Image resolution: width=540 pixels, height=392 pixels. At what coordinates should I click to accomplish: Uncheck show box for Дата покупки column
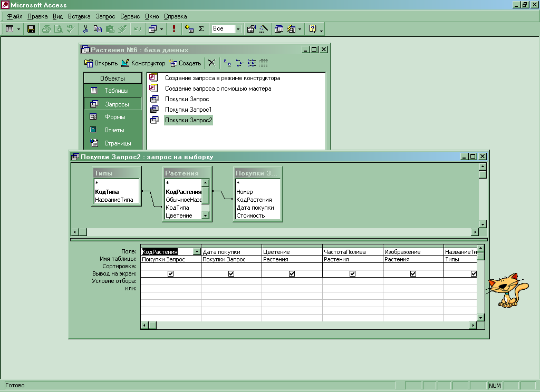coord(231,273)
